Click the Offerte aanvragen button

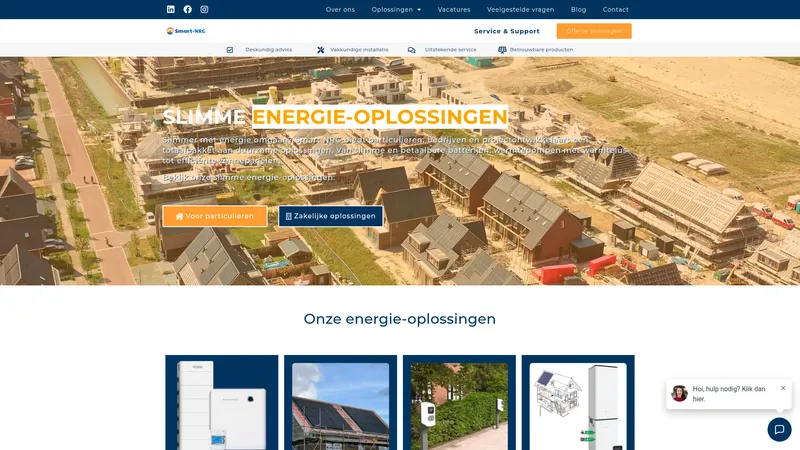594,31
